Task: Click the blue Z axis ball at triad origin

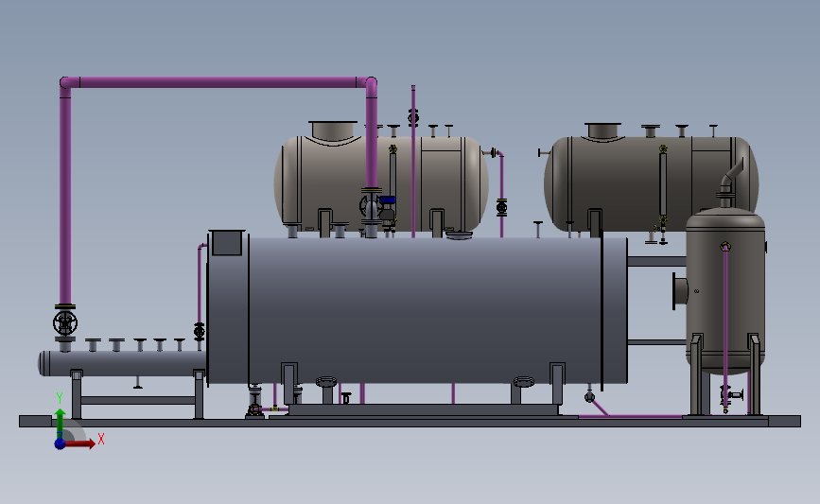Action: pos(61,443)
